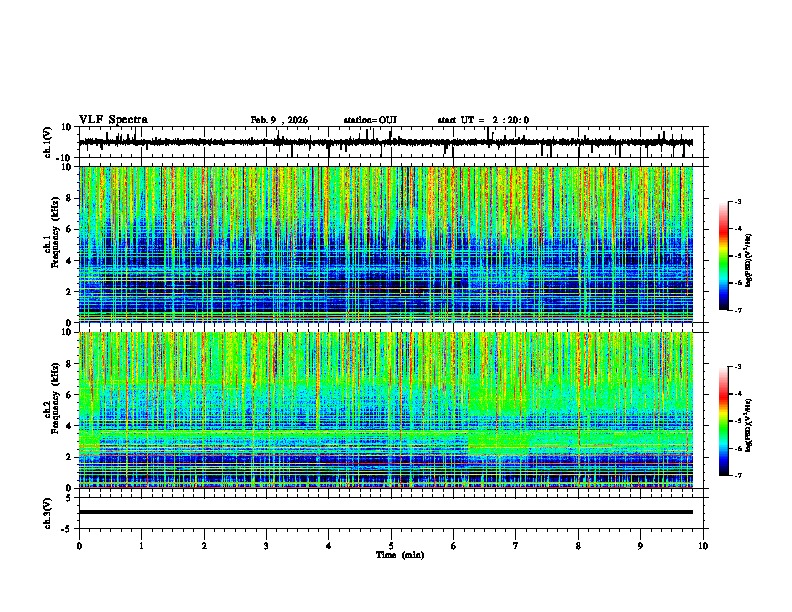The height and width of the screenshot is (612, 792).
Task: Click "-7" label on ch.1 color bar
Action: (738, 311)
